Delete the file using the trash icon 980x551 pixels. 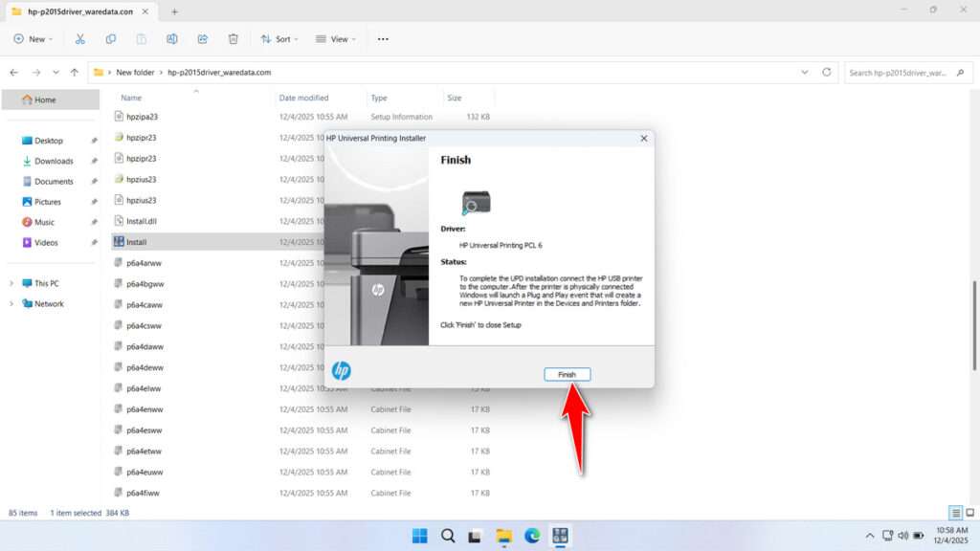click(x=232, y=38)
